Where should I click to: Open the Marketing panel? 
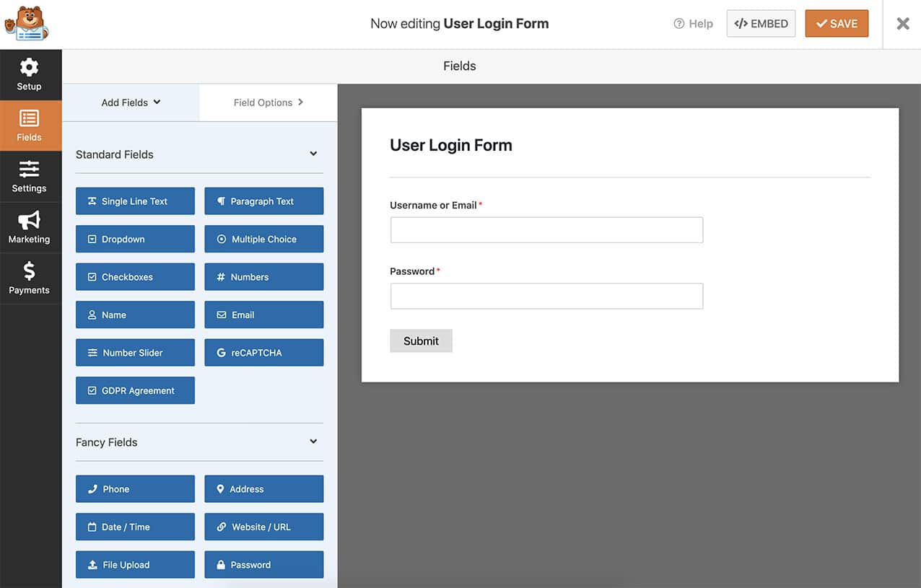(x=30, y=227)
